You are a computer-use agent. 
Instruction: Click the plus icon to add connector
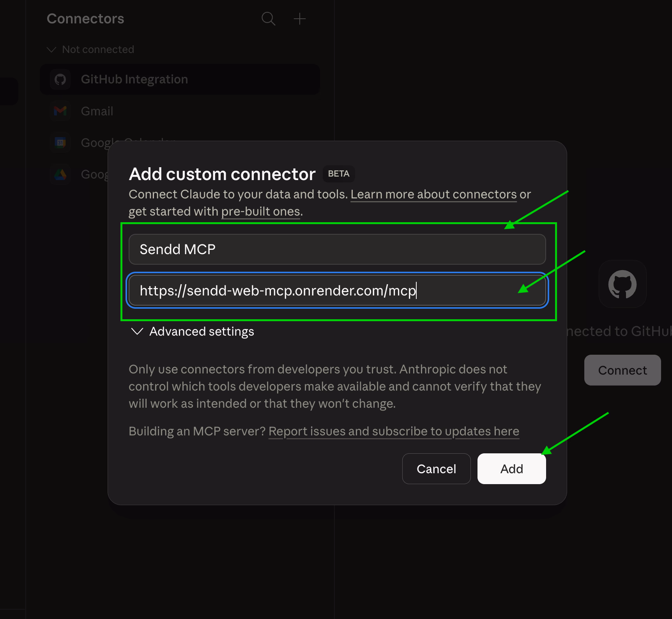[x=299, y=19]
